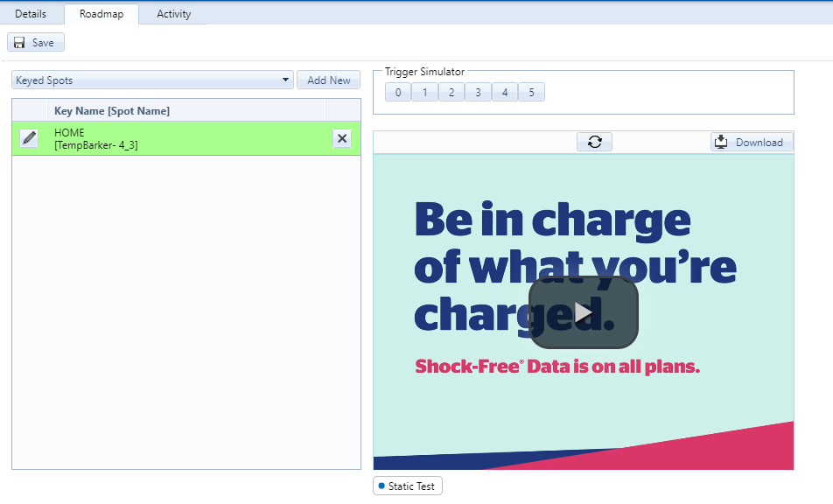Open the Keyed Spots dropdown

tap(152, 80)
